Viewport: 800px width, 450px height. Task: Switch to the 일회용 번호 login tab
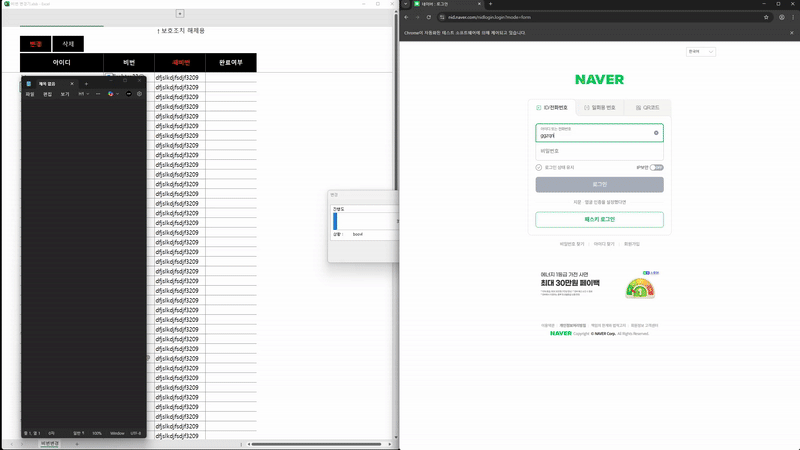(600, 108)
